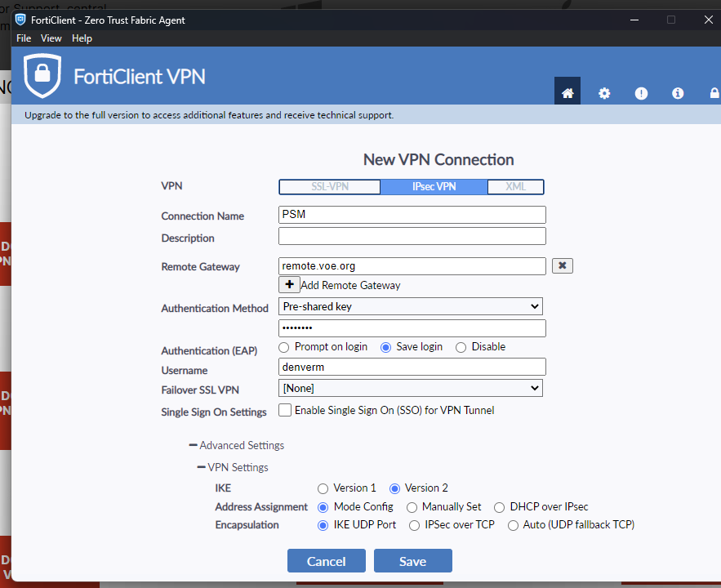This screenshot has height=588, width=721.
Task: Click FortiClient title bar app icon
Action: click(x=20, y=20)
